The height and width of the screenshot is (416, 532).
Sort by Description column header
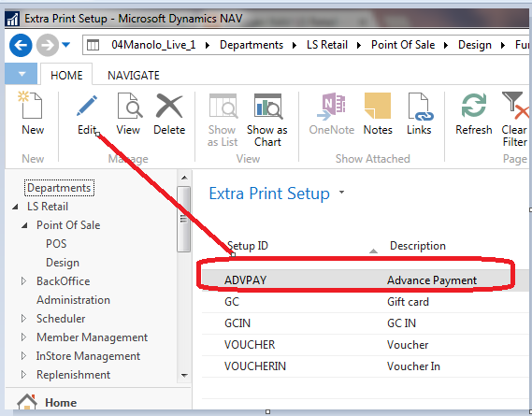click(x=418, y=245)
